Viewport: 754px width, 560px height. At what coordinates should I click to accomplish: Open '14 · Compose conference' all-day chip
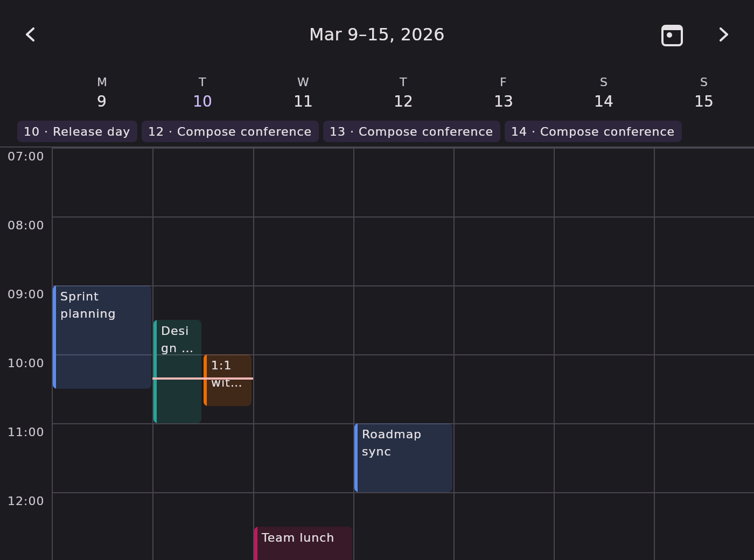(x=593, y=131)
